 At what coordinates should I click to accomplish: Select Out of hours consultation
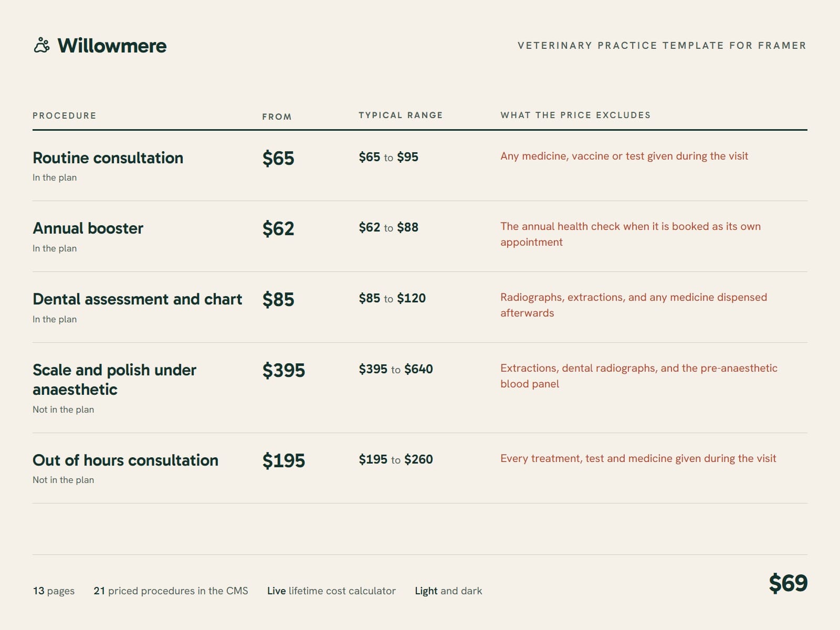125,460
